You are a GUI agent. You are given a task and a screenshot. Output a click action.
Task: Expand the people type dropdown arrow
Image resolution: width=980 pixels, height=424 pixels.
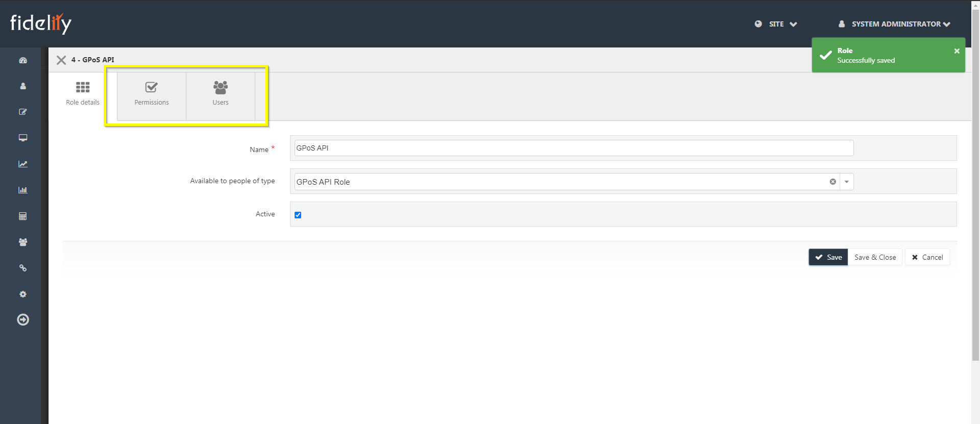coord(847,182)
